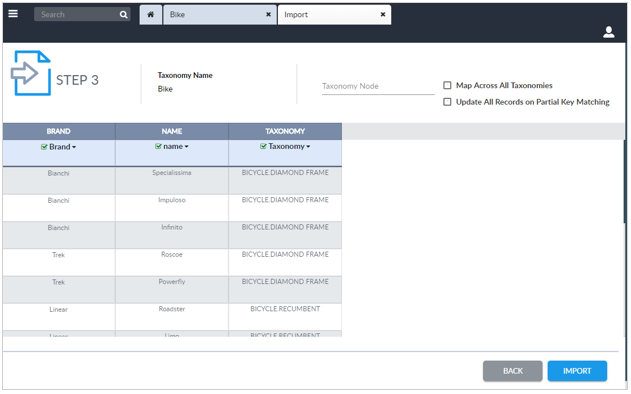Click the taxonomy cell of the Specialissima row

coord(285,181)
